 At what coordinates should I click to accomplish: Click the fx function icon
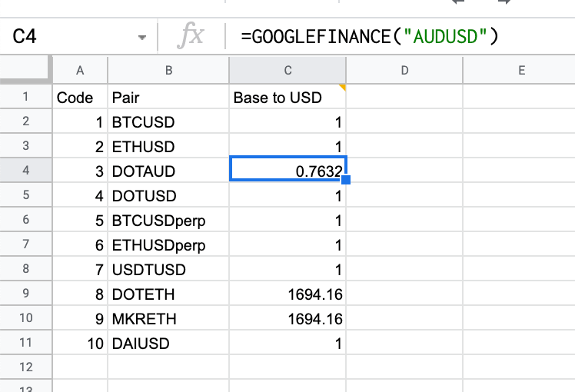(190, 36)
